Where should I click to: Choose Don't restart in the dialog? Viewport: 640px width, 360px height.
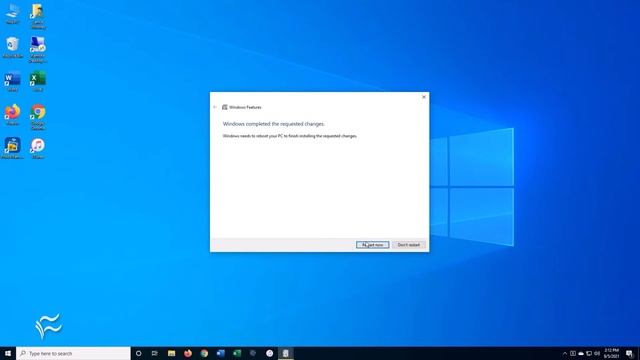coord(409,244)
